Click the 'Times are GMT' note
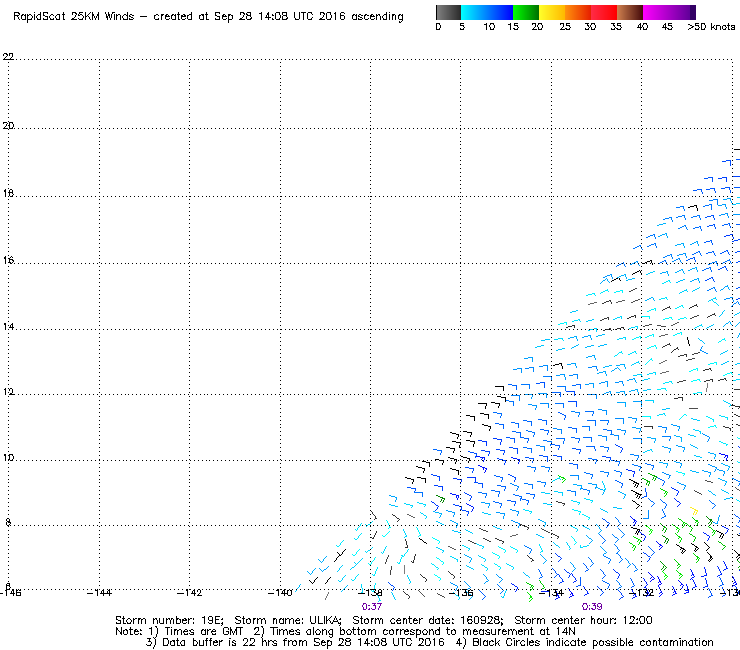 click(203, 632)
